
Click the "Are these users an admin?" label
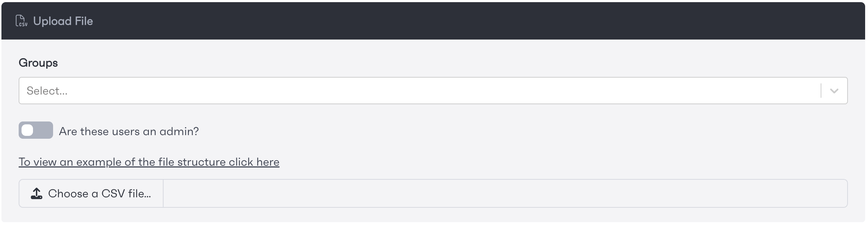tap(129, 131)
